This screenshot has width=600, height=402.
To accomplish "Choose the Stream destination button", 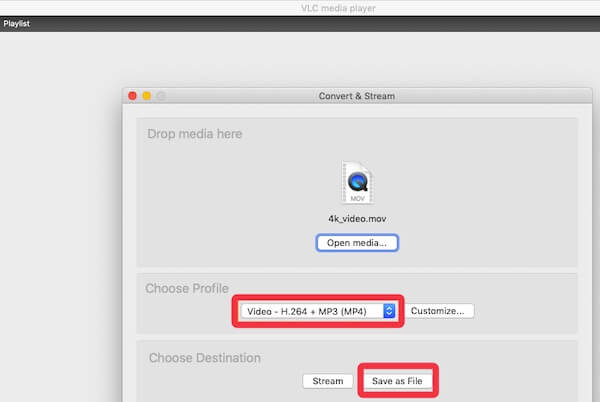I will [x=327, y=381].
